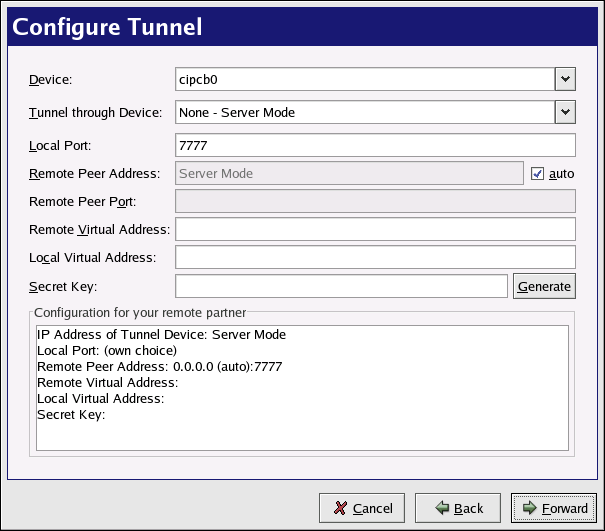The image size is (605, 531).
Task: Select the Local Virtual Address input
Action: click(x=375, y=257)
